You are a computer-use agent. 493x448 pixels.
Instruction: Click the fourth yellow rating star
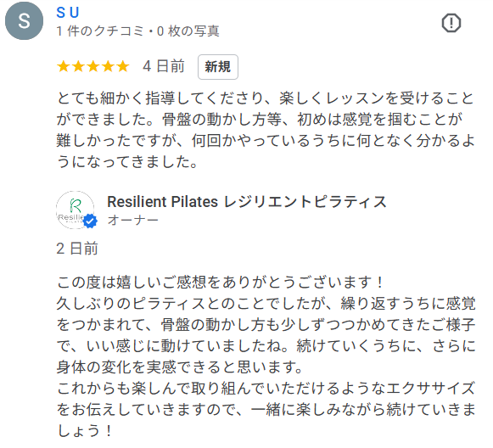tap(108, 67)
